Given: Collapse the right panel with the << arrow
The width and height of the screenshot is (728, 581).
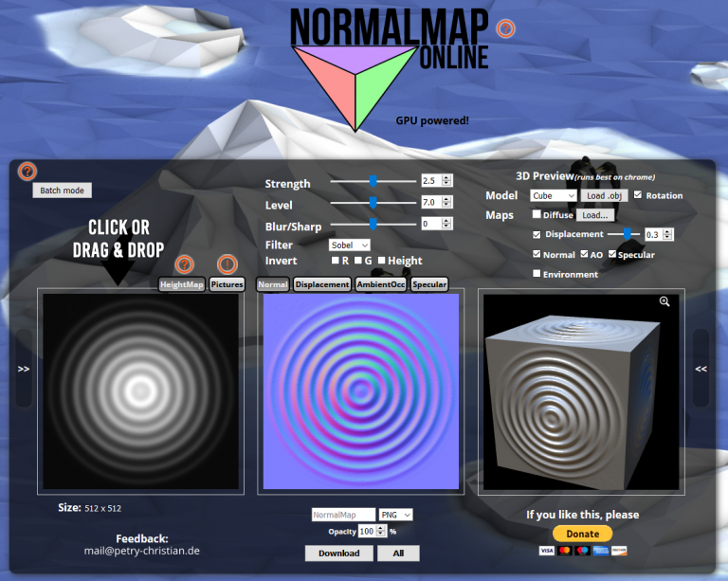Looking at the screenshot, I should (x=701, y=369).
